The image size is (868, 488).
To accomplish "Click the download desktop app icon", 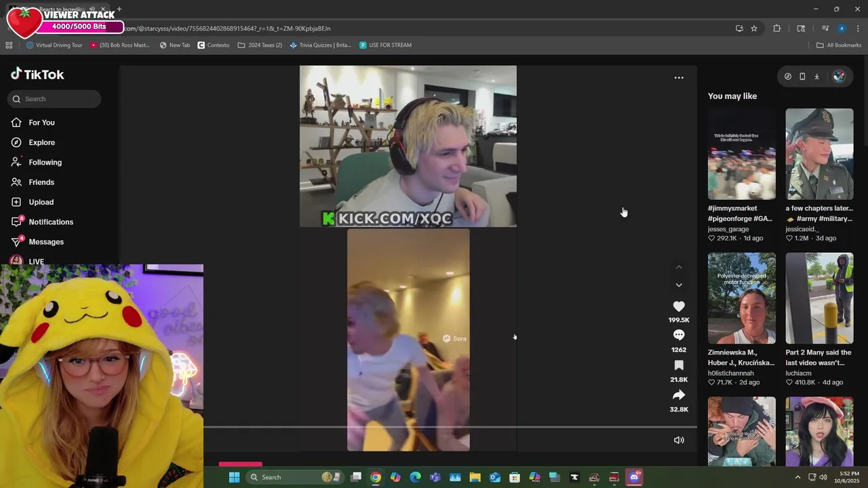I will coord(816,77).
